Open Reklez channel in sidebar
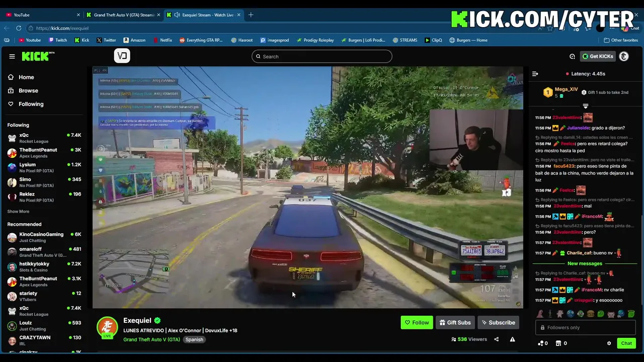 [44, 197]
